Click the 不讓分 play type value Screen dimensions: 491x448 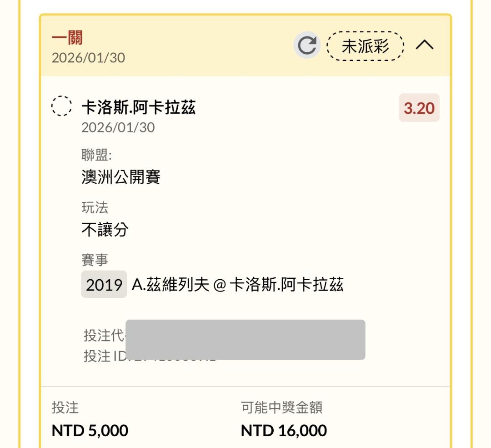[105, 230]
